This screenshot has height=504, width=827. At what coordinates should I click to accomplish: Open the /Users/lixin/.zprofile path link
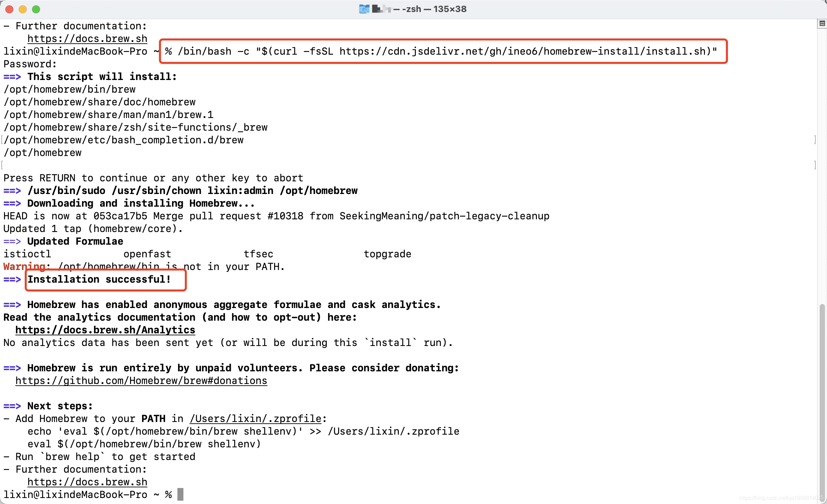(256, 418)
